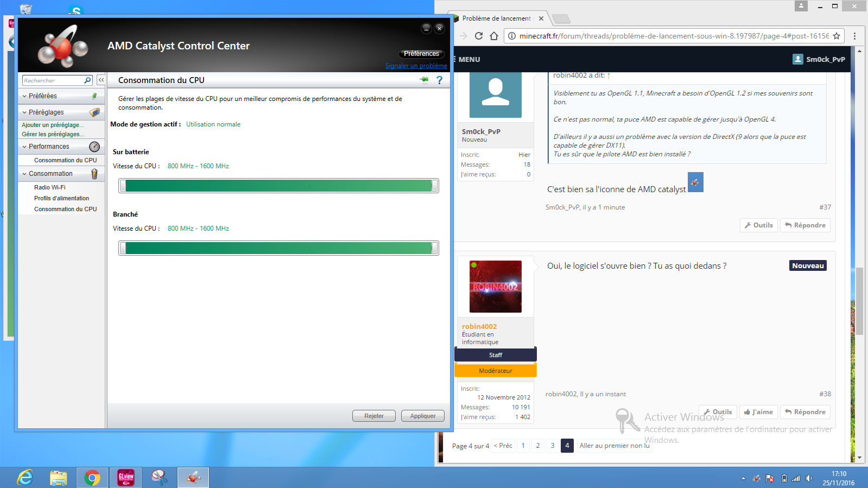The width and height of the screenshot is (868, 488).
Task: Click the search magnifier icon in Catalyst sidebar
Action: click(x=87, y=80)
